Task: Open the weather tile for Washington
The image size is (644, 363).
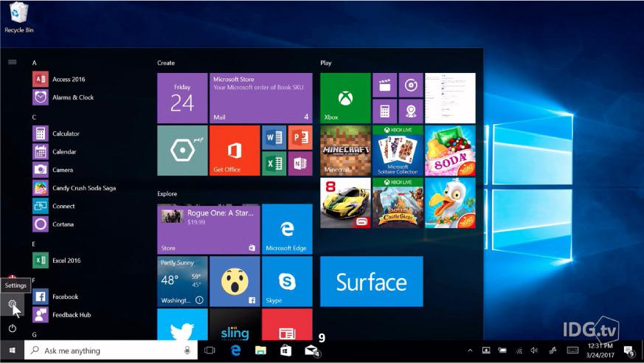Action: [182, 281]
